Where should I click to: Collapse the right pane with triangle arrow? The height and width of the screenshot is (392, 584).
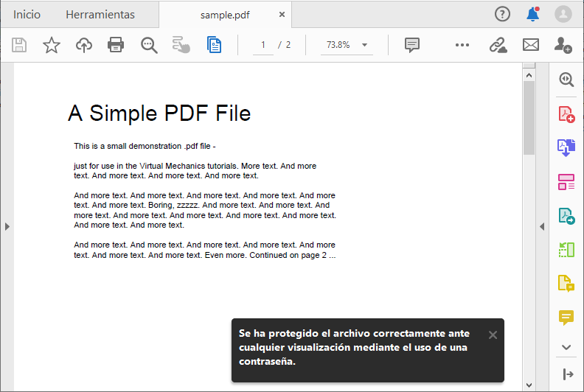(542, 226)
